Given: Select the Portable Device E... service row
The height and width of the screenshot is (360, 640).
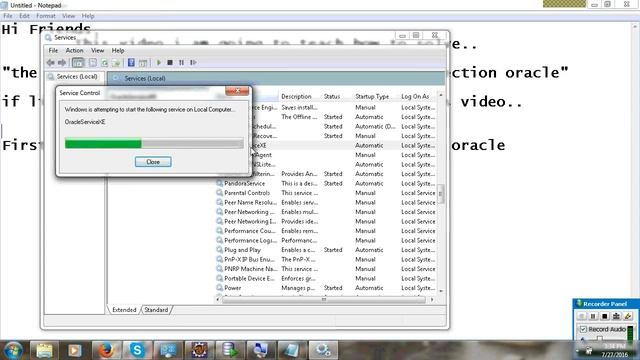Looking at the screenshot, I should click(326, 278).
